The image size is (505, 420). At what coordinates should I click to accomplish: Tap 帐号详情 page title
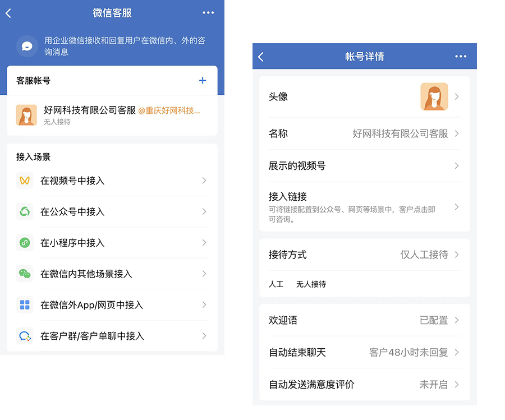pos(365,57)
